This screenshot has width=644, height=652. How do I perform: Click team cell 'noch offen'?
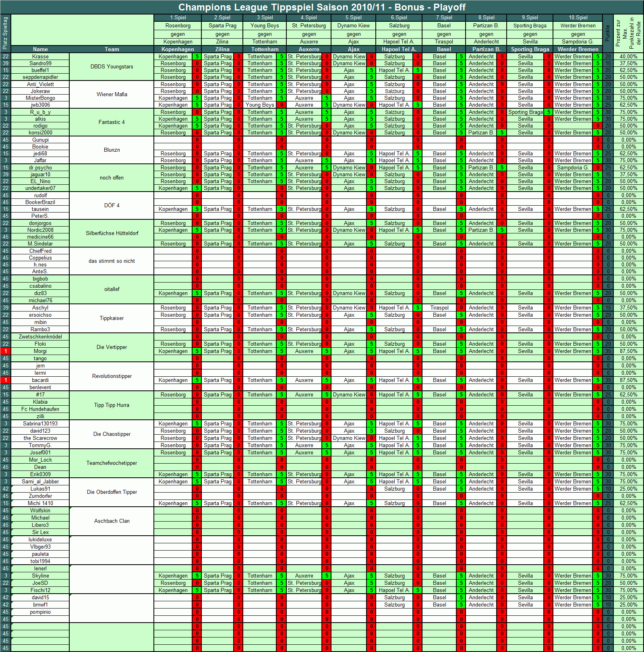coord(112,178)
